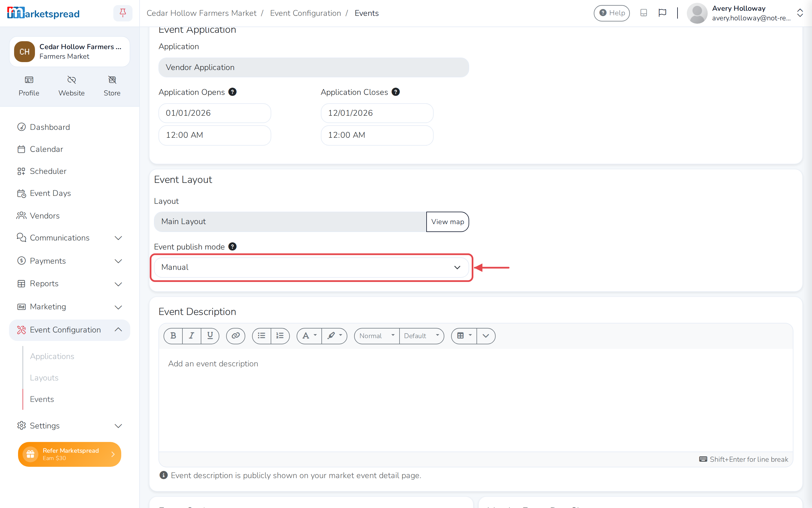Click the Application Closes help icon
Image resolution: width=812 pixels, height=508 pixels.
coord(396,92)
